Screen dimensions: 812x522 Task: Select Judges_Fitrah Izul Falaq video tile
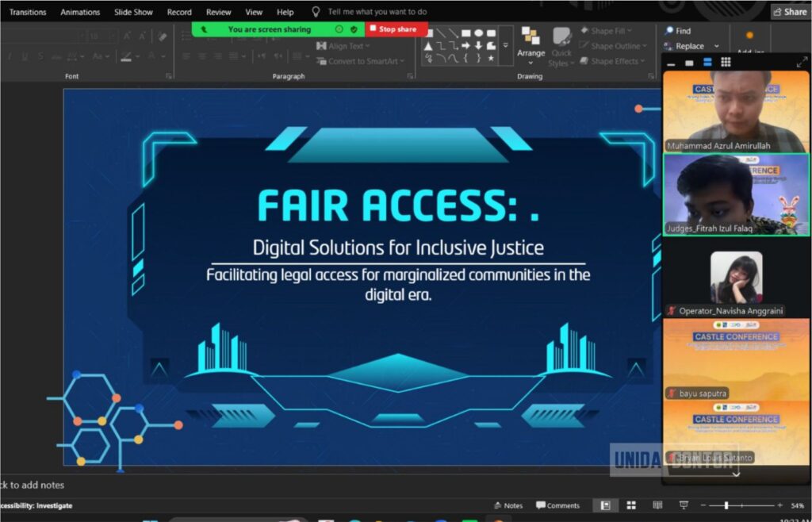click(x=736, y=194)
